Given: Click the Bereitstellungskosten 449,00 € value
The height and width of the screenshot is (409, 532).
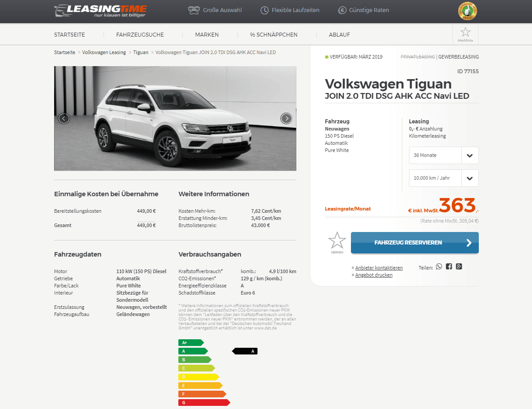Looking at the screenshot, I should (146, 211).
